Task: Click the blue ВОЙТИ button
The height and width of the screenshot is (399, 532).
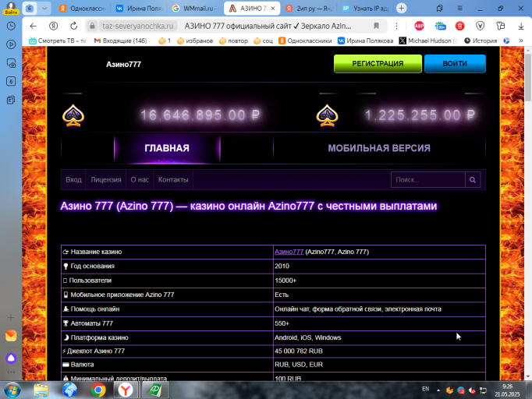Action: pyautogui.click(x=455, y=64)
